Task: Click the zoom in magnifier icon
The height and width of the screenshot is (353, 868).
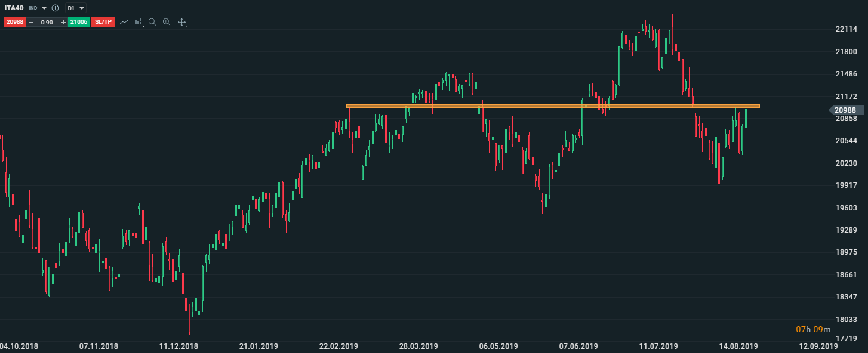Action: coord(167,22)
